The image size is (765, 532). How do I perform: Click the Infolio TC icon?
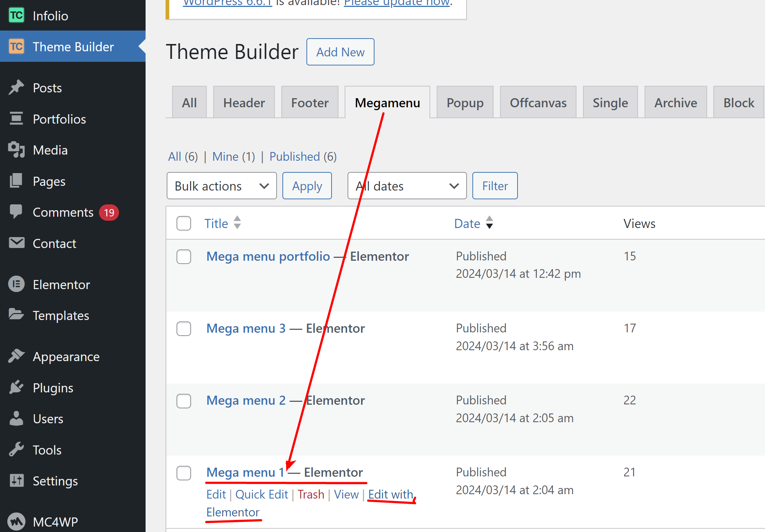(16, 15)
